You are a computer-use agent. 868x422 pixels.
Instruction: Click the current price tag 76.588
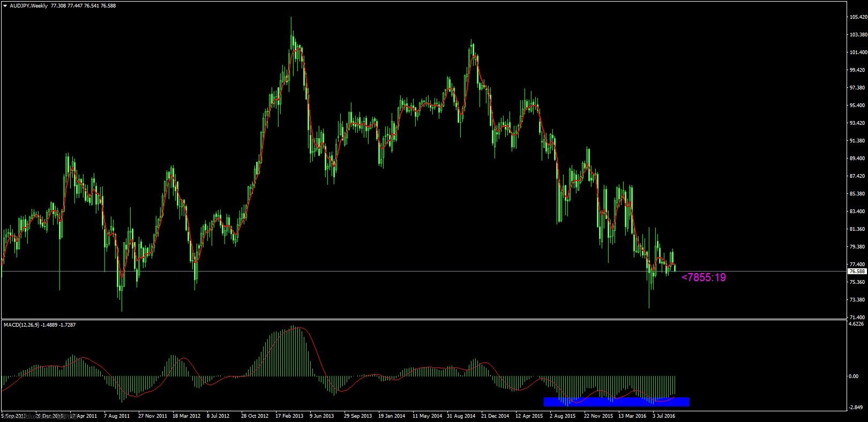point(858,272)
